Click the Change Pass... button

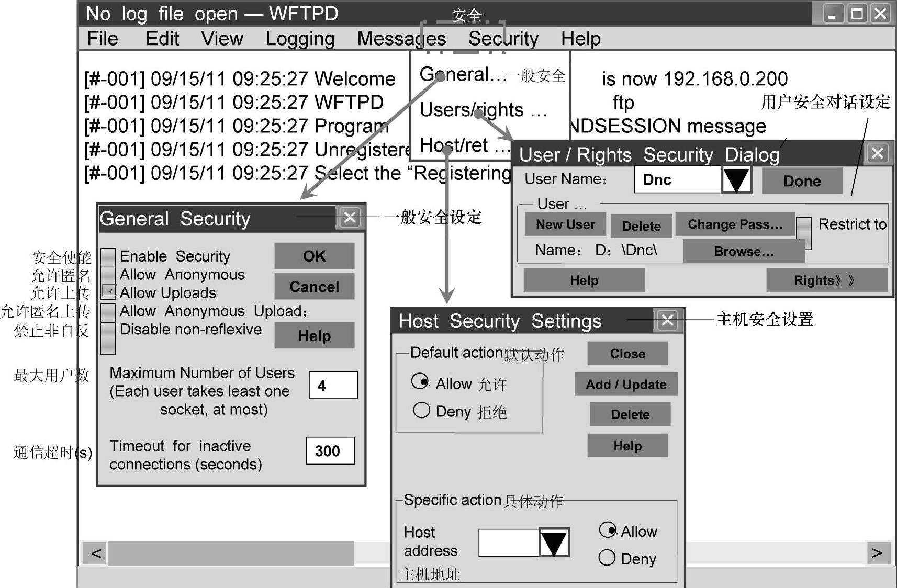point(735,224)
